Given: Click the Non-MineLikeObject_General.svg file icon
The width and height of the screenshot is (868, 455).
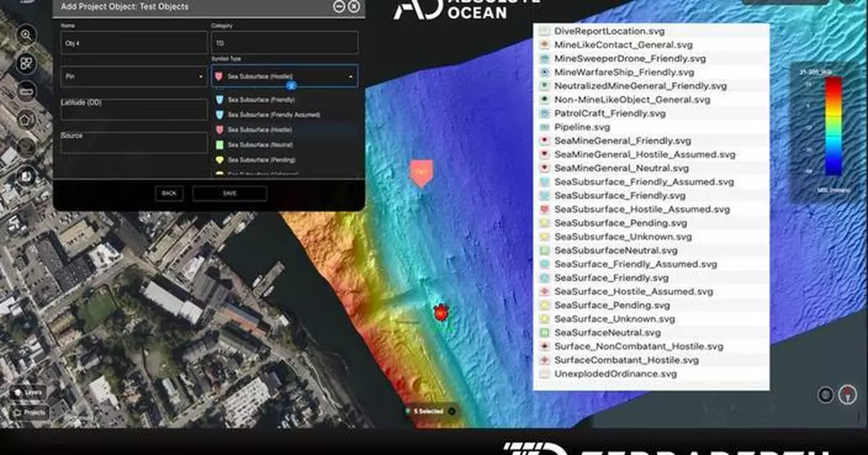Looking at the screenshot, I should point(545,100).
